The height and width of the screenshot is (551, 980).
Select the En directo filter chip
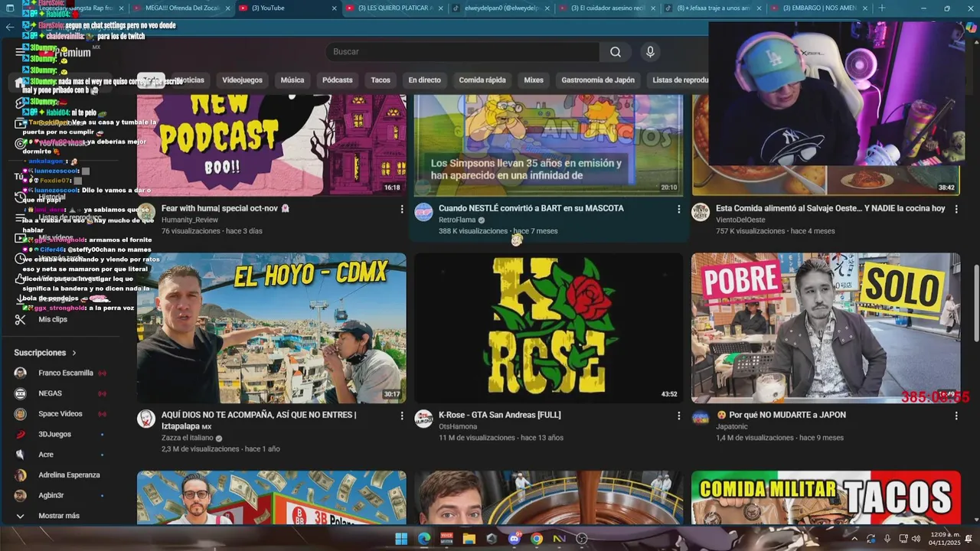point(424,80)
